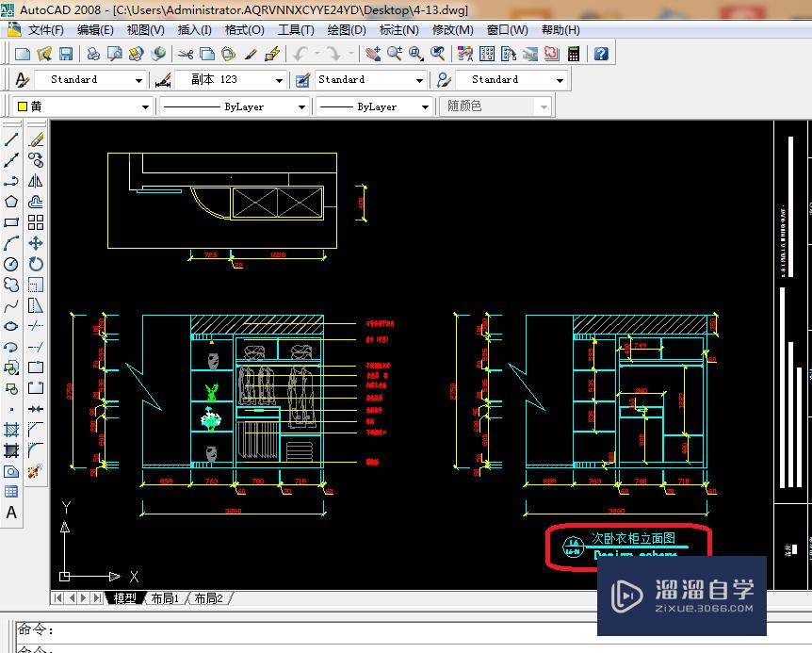Open the 文件(F) menu
The image size is (812, 653).
pos(45,30)
